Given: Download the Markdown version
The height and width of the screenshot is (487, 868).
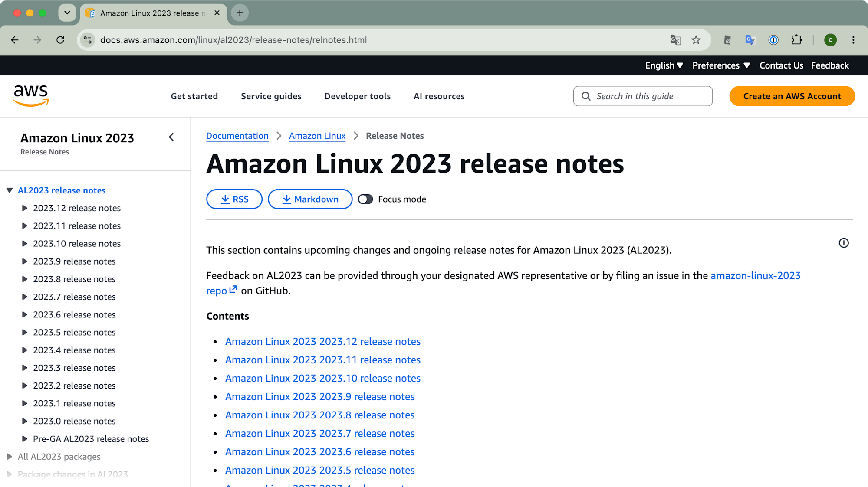Looking at the screenshot, I should [x=310, y=199].
